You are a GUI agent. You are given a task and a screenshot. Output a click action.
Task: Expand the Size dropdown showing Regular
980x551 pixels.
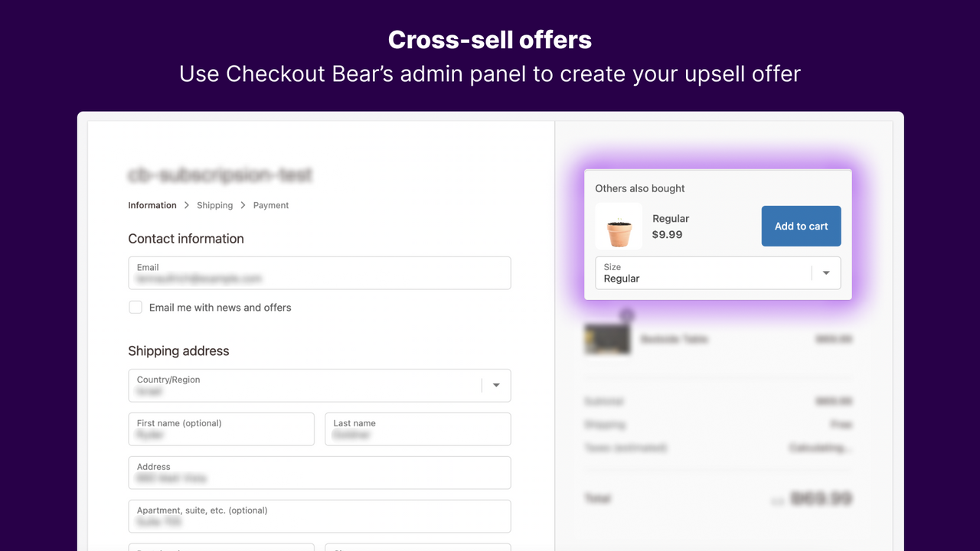[717, 273]
